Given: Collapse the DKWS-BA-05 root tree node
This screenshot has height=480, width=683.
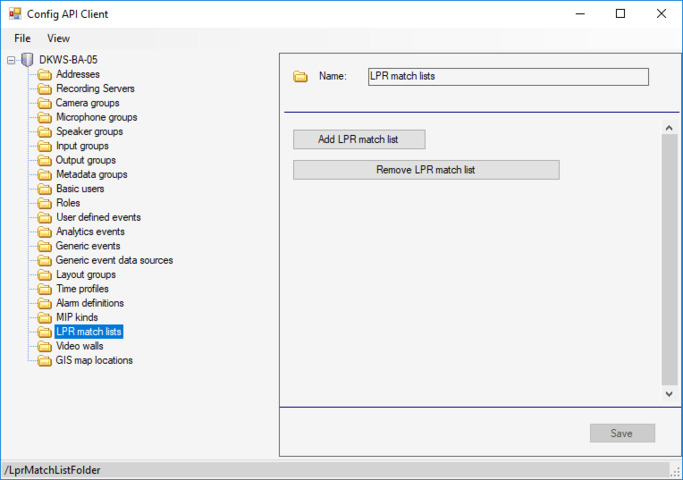Looking at the screenshot, I should point(11,60).
